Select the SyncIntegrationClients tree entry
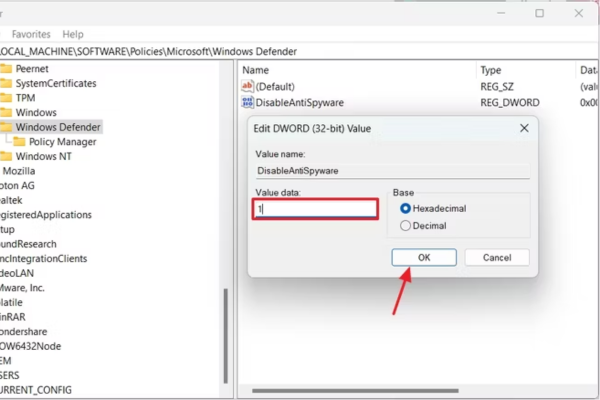Viewport: 600px width, 400px height. (43, 258)
